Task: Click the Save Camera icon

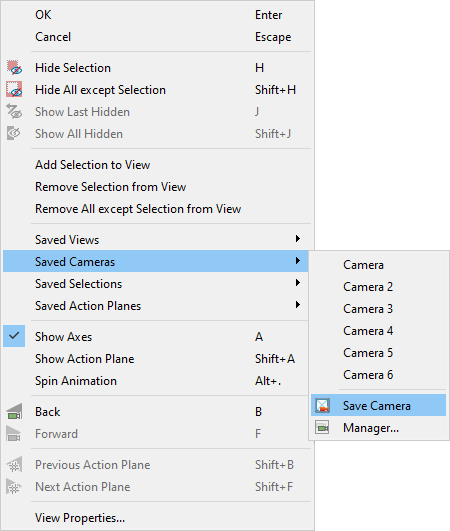Action: click(x=322, y=405)
